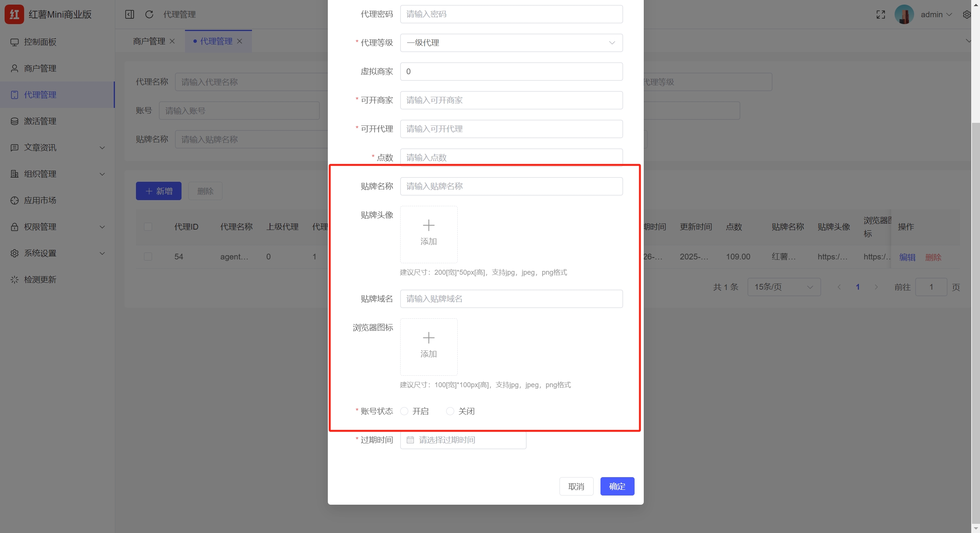
Task: Click the 确定 confirm button
Action: pyautogui.click(x=617, y=486)
